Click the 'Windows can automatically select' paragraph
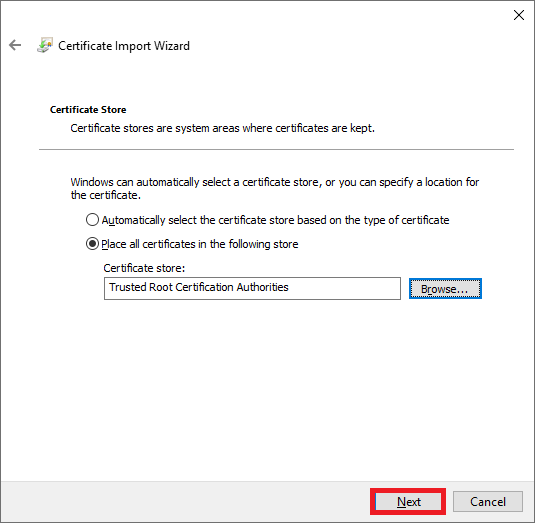 click(x=275, y=188)
